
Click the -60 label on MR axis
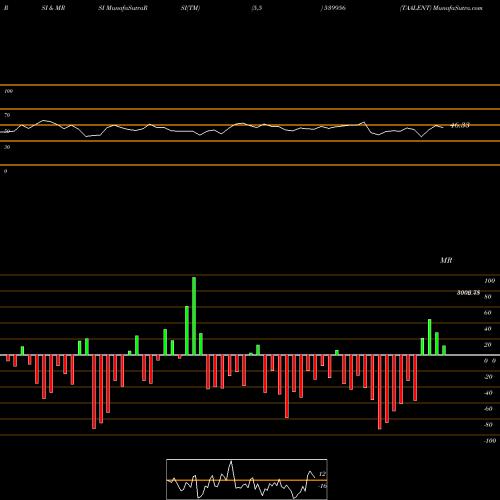pyautogui.click(x=488, y=409)
